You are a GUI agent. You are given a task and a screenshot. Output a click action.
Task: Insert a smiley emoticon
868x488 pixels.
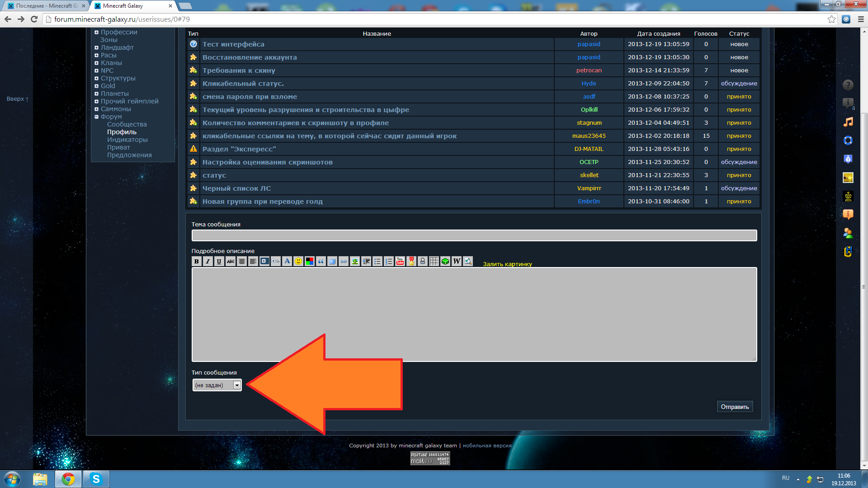pos(298,261)
